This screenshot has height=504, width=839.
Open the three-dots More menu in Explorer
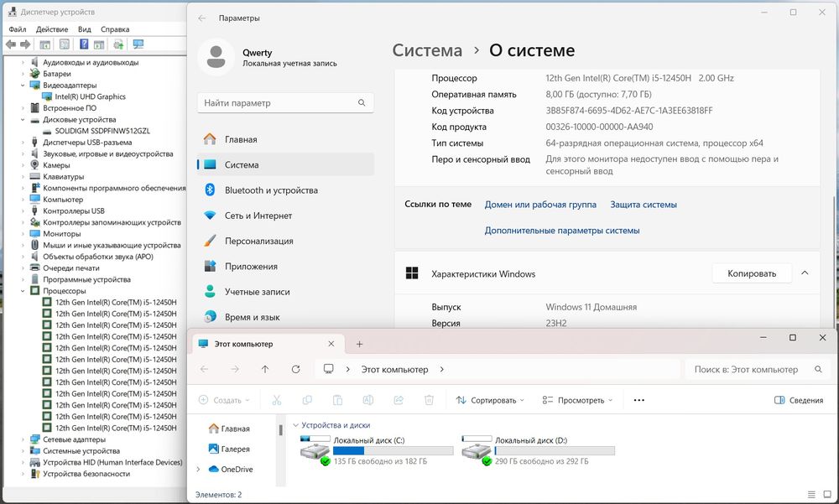pos(638,400)
